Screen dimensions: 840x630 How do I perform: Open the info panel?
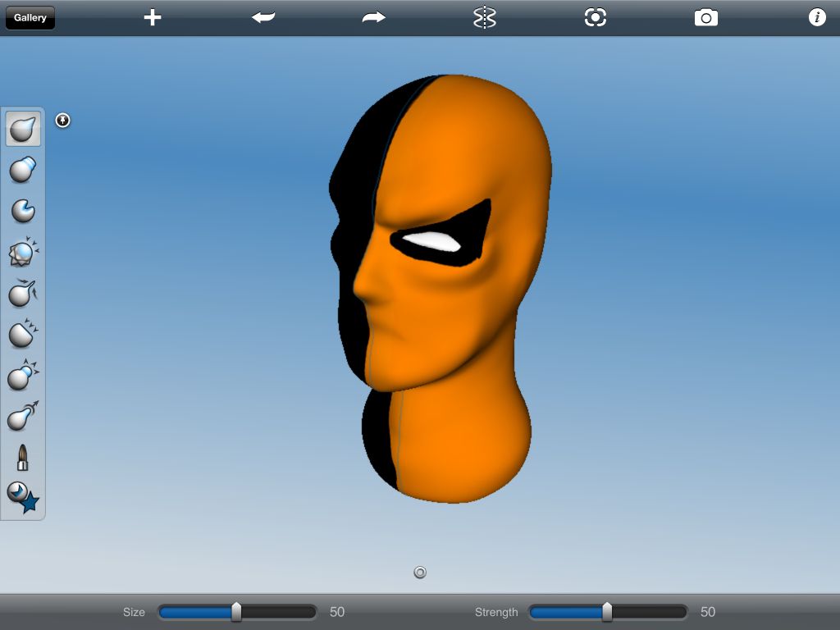click(x=817, y=18)
